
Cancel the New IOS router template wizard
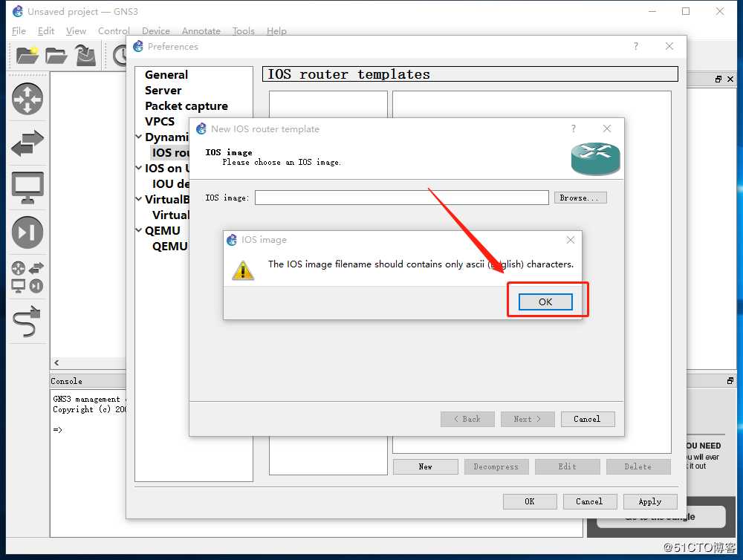pos(588,419)
